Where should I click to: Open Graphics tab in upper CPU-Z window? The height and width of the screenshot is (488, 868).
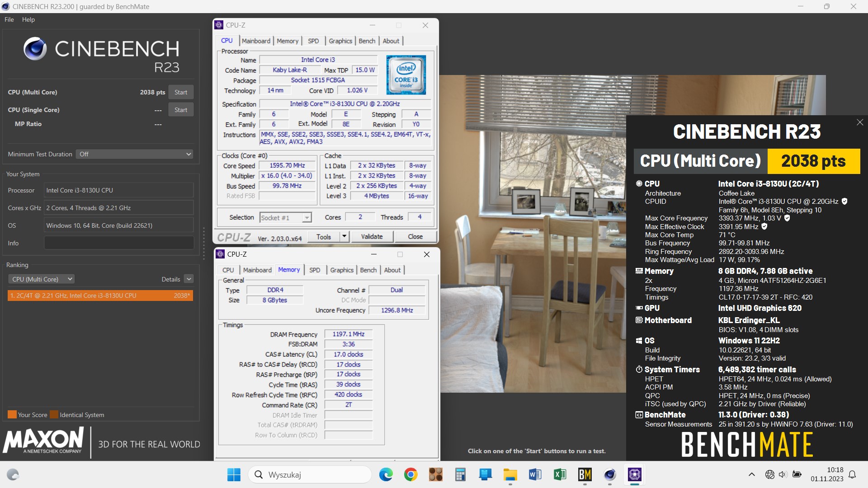coord(340,41)
